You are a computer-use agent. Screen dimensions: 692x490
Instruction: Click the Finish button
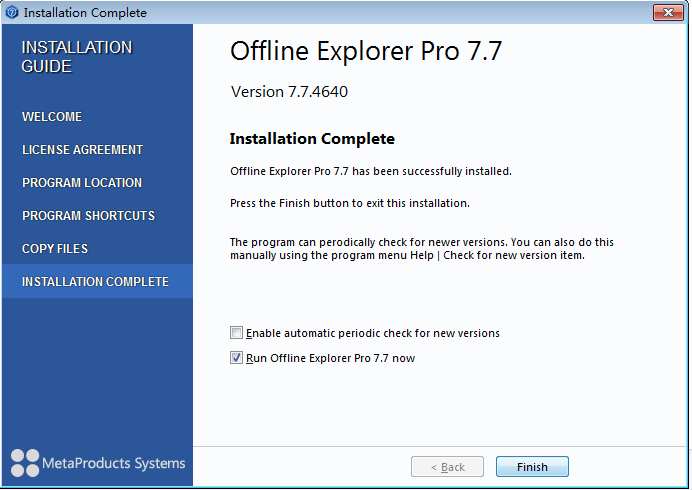tap(532, 467)
